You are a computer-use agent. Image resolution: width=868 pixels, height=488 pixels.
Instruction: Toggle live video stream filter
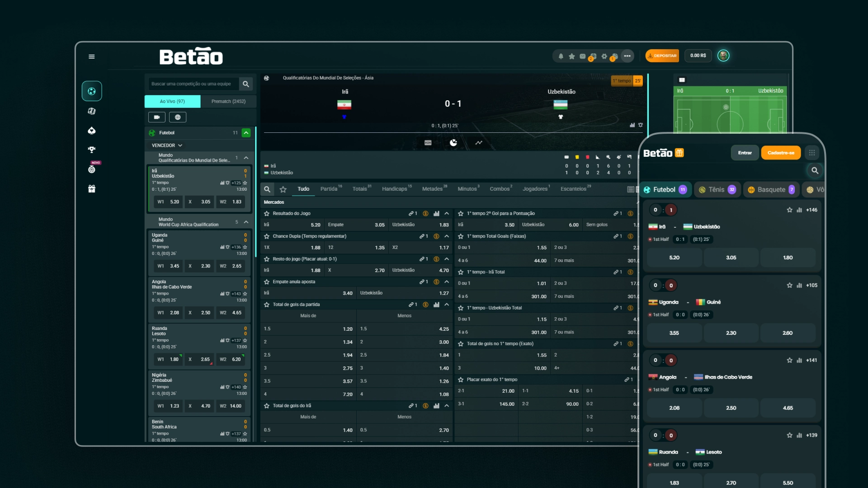coord(156,117)
